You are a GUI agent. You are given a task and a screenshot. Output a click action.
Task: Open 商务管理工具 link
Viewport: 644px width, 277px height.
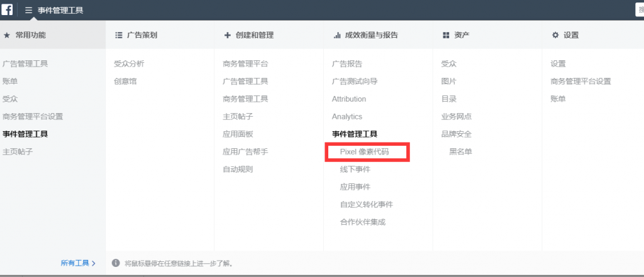(x=246, y=99)
